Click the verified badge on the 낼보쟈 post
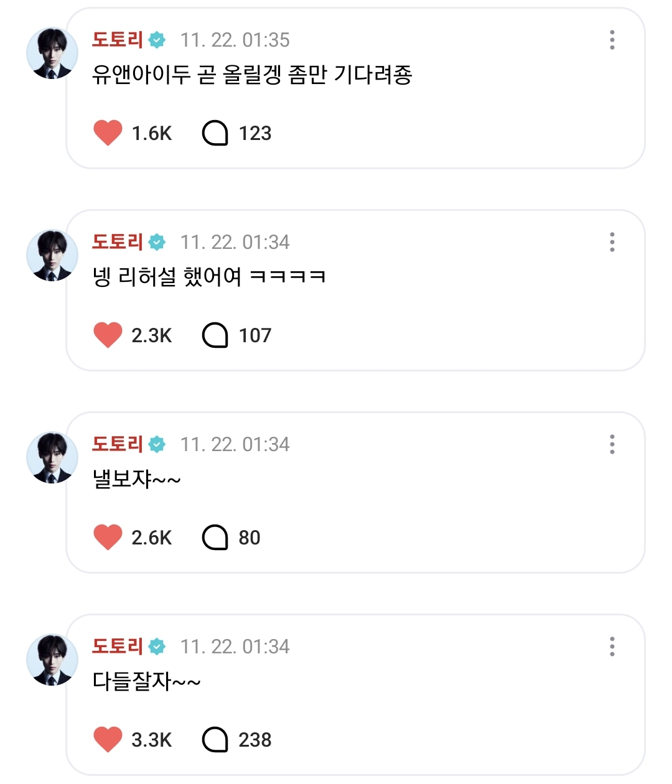Screen dimensions: 672x784 click(x=157, y=444)
